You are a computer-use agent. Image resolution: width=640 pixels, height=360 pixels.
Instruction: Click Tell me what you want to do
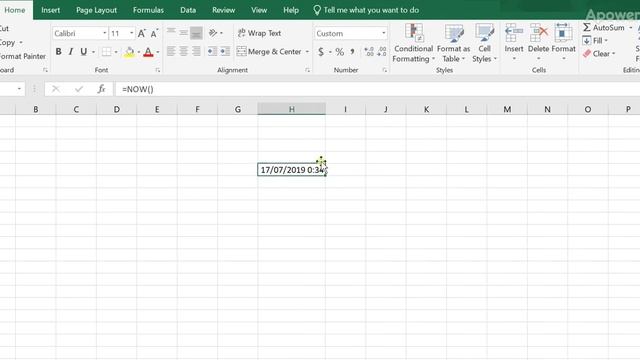366,10
